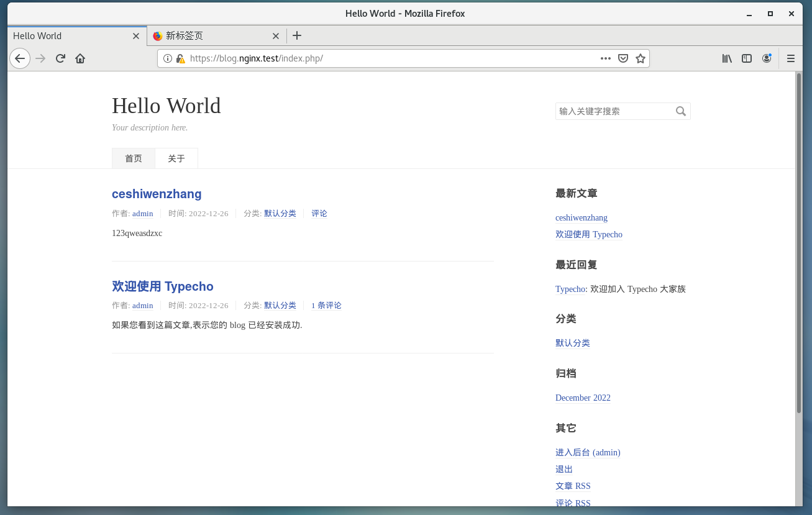
Task: Open the Hello World site title
Action: (x=167, y=106)
